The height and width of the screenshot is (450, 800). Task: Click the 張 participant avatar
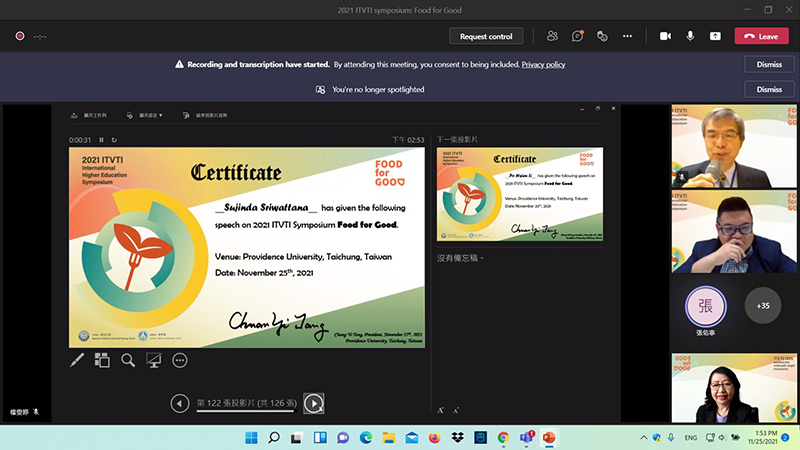[x=706, y=306]
